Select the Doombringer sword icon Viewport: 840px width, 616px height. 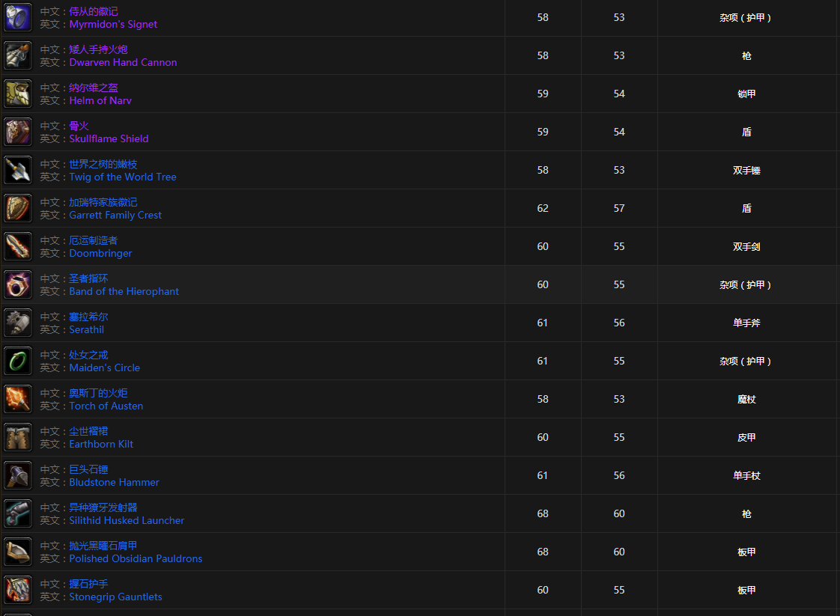coord(18,246)
